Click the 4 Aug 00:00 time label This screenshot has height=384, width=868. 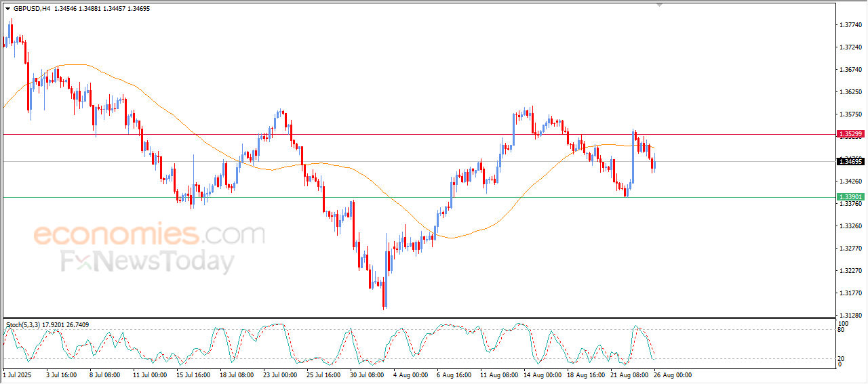(x=410, y=375)
